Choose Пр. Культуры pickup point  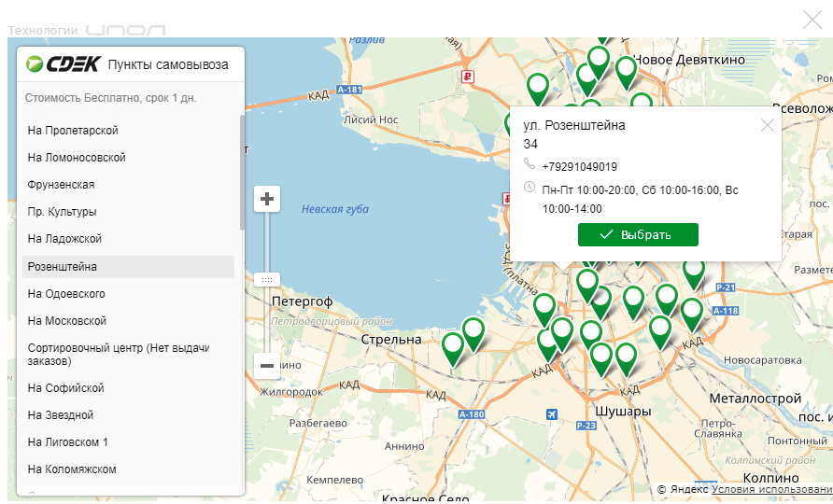coord(128,212)
